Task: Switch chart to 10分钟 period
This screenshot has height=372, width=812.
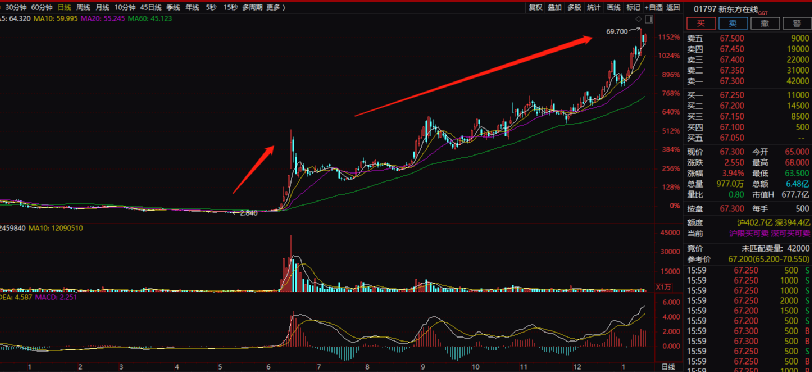Action: click(x=125, y=7)
